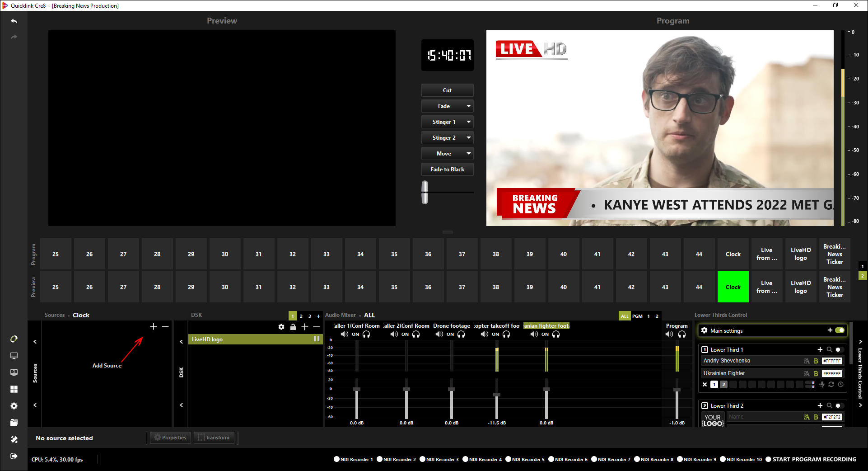Open the Move transition dropdown

coord(468,154)
